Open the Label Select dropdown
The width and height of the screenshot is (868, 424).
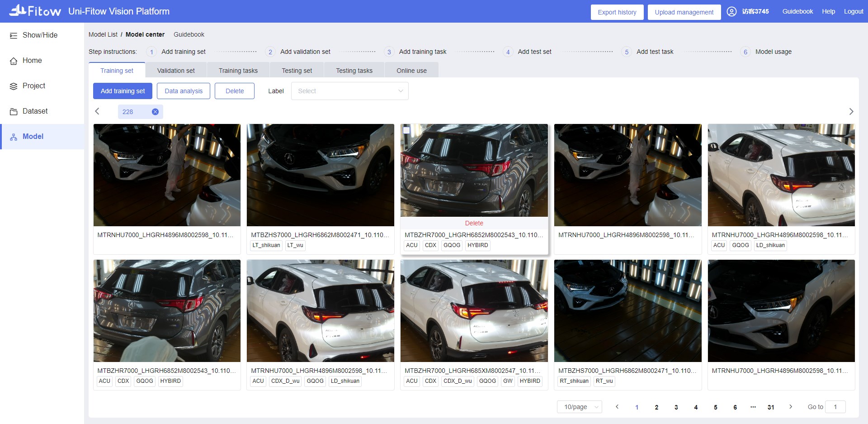click(350, 91)
